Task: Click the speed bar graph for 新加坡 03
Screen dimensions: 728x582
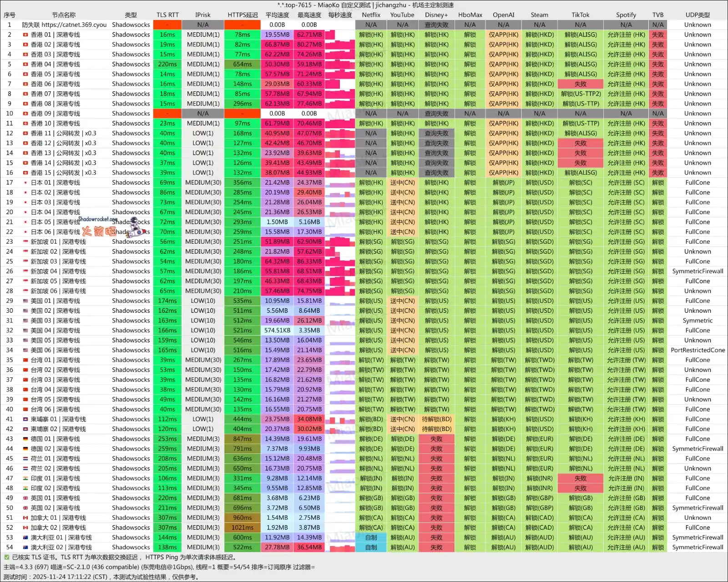Action: click(x=340, y=261)
